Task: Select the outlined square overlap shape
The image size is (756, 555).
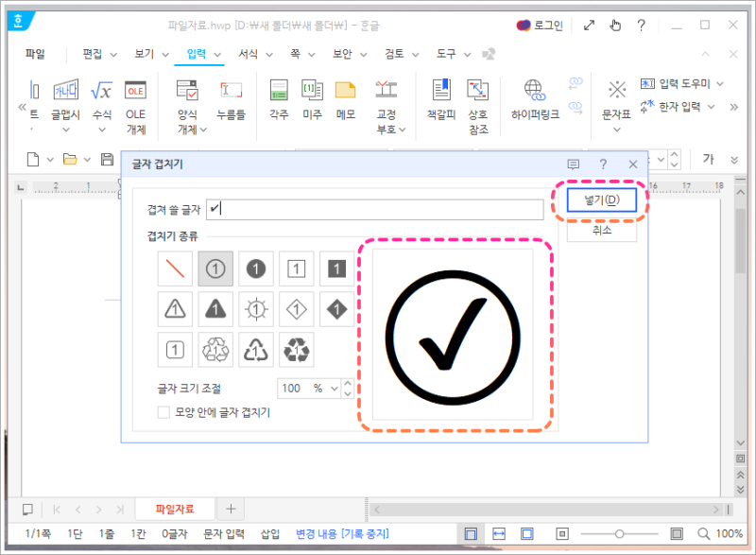Action: 294,269
